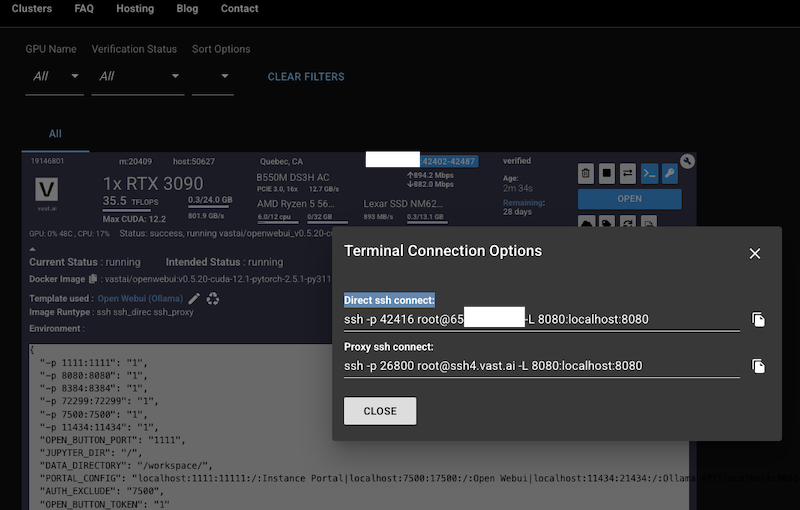
Task: Click the CLOSE button in dialog
Action: (380, 411)
